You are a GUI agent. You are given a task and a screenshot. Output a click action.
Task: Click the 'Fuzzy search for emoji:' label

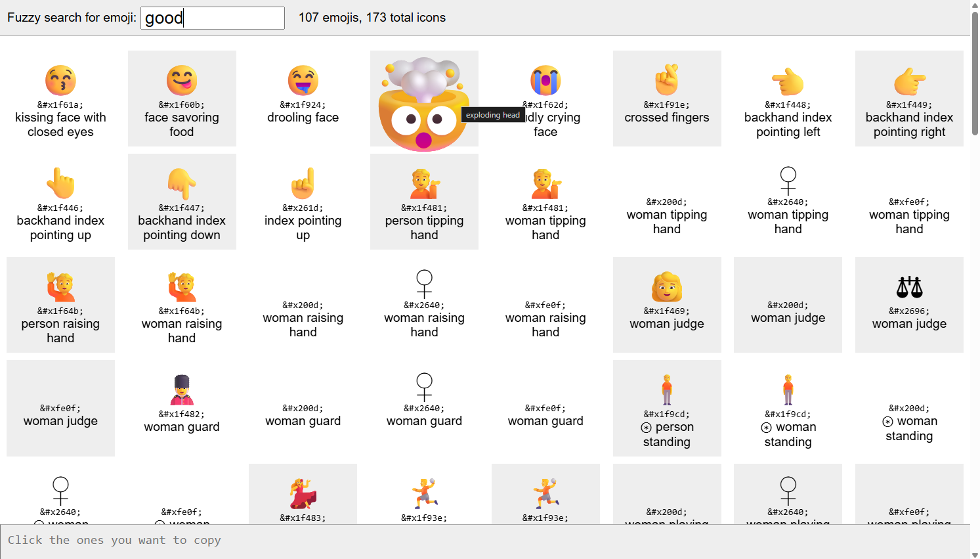pos(72,18)
